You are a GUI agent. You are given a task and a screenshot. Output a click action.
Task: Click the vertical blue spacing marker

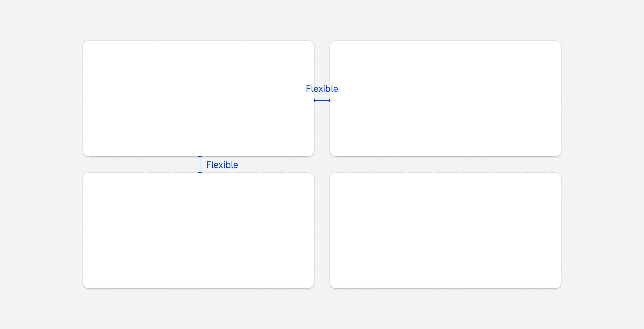(200, 164)
